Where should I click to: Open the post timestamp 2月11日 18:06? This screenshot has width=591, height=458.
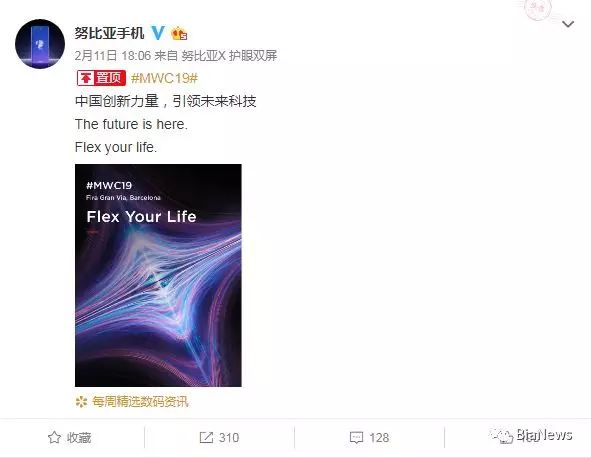pos(113,56)
